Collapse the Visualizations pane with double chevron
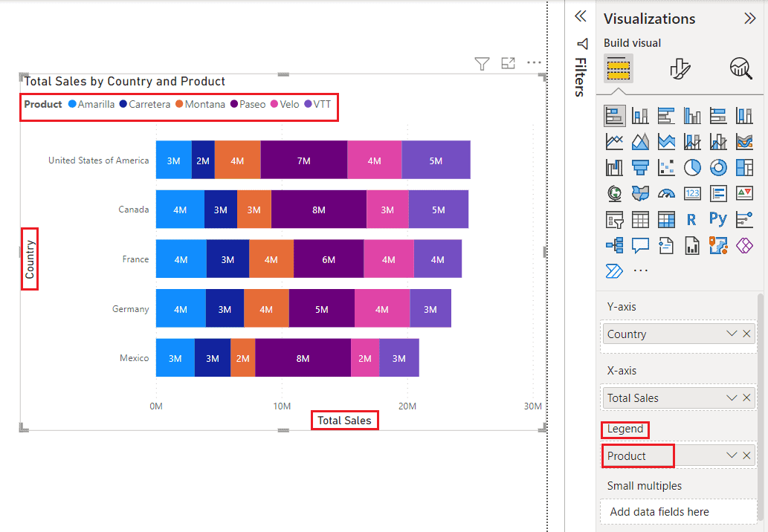 pos(750,19)
